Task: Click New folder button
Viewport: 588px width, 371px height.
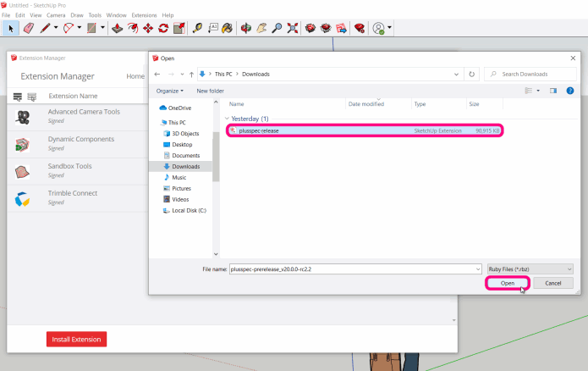Action: click(211, 91)
